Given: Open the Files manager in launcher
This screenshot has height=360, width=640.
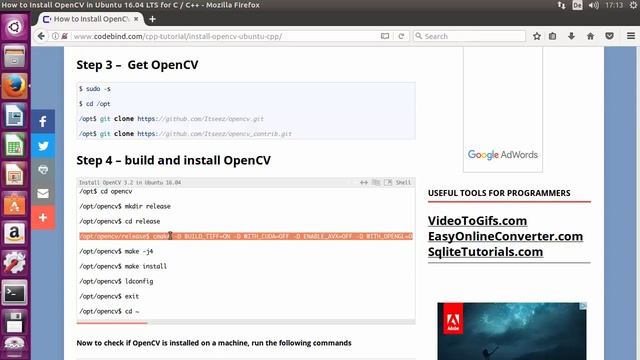Looking at the screenshot, I should point(14,56).
